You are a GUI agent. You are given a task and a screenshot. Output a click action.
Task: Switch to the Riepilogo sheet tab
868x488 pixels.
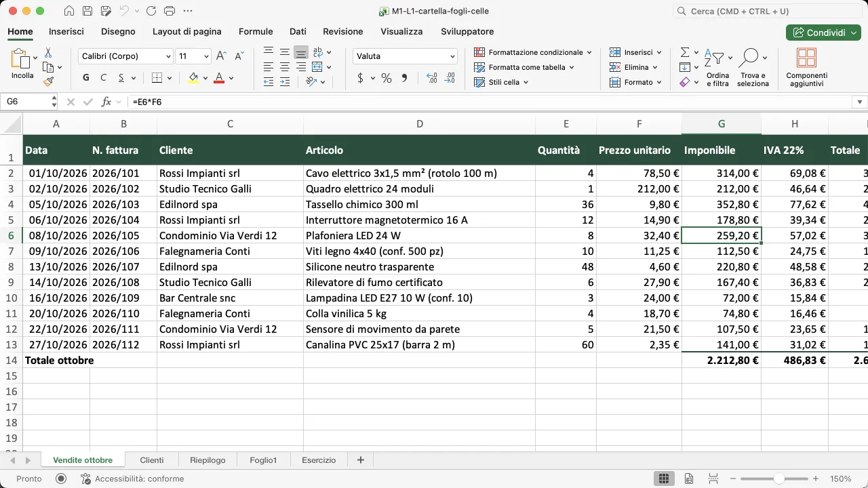click(208, 460)
